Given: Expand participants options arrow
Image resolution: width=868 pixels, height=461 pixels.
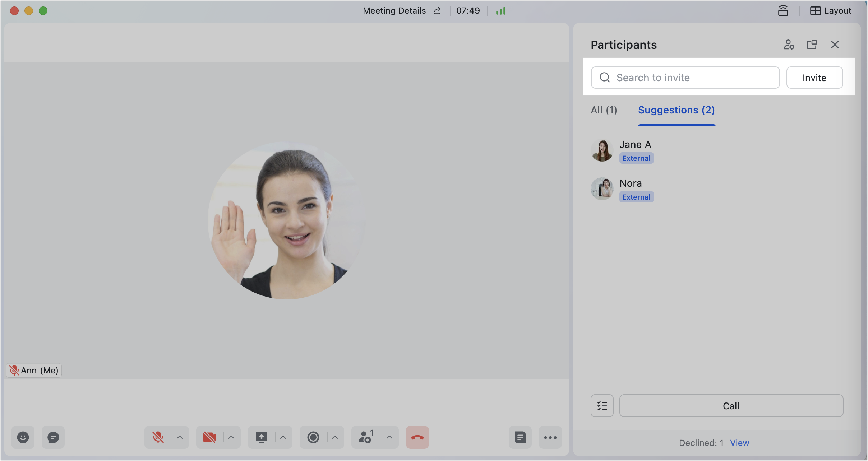Looking at the screenshot, I should 390,437.
